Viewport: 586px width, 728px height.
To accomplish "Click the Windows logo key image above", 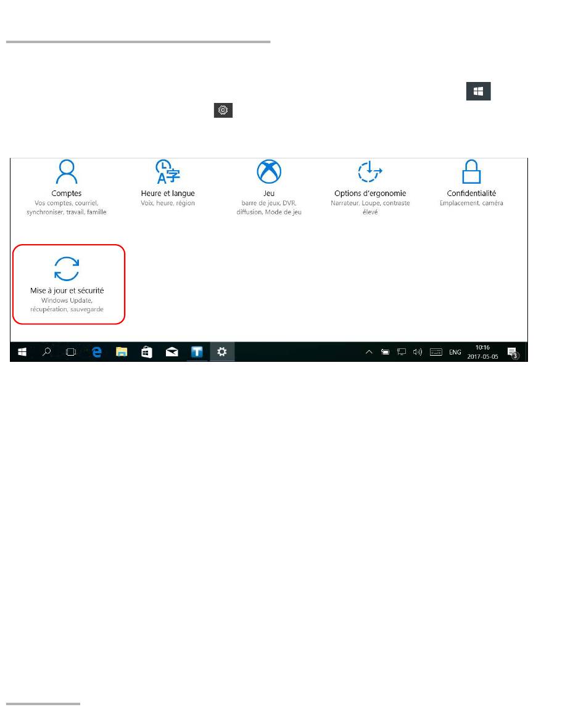I will coord(478,91).
